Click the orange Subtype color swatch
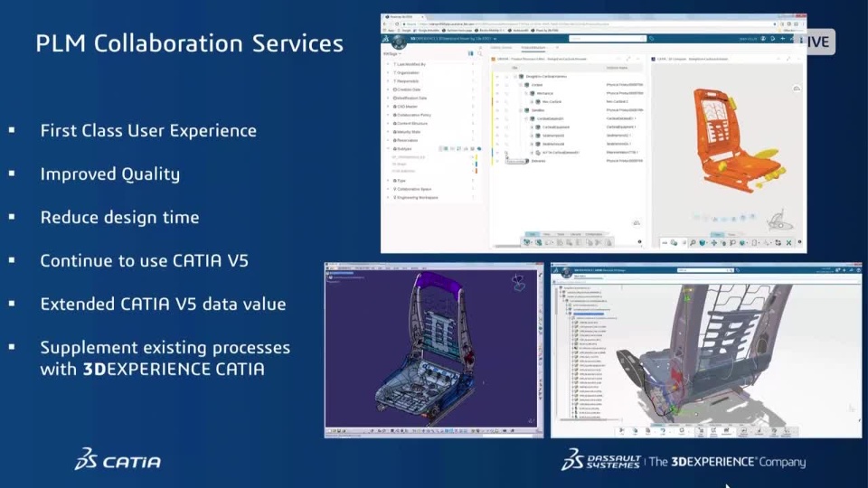Screen dimensions: 868x488 476,171
